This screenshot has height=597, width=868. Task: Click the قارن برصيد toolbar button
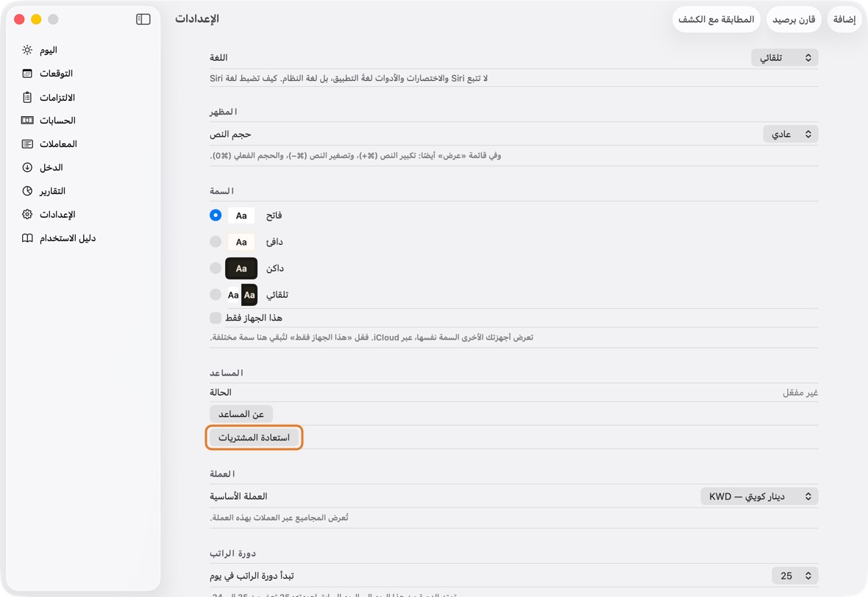(794, 19)
